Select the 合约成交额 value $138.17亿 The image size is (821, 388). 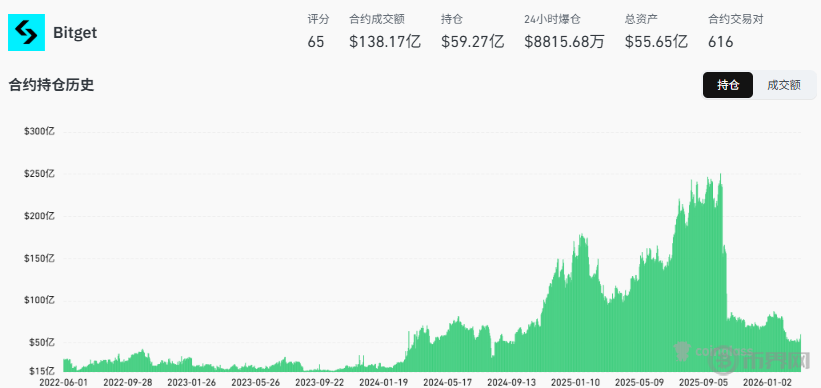[x=385, y=42]
